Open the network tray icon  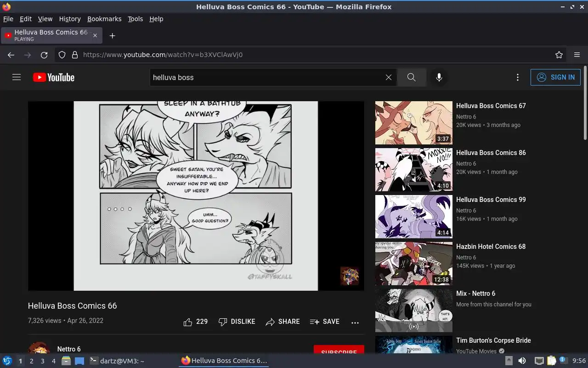point(539,361)
